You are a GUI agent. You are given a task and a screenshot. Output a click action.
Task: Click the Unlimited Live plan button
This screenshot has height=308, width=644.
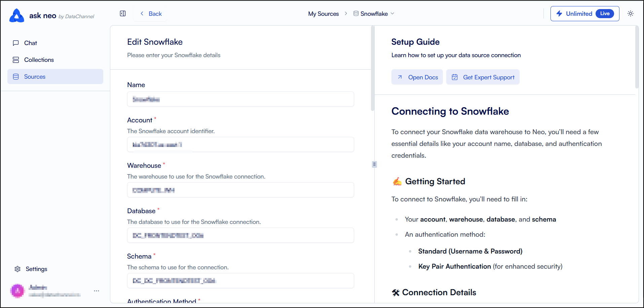pyautogui.click(x=585, y=14)
